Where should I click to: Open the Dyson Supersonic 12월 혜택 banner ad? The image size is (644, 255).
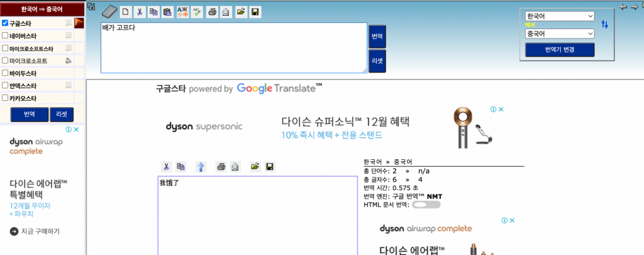click(x=331, y=127)
